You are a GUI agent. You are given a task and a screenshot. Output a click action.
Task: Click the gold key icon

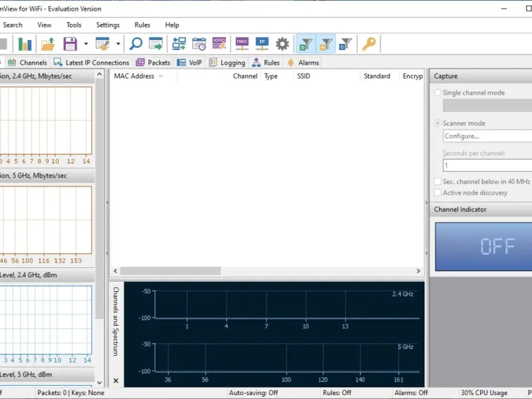[x=368, y=45]
